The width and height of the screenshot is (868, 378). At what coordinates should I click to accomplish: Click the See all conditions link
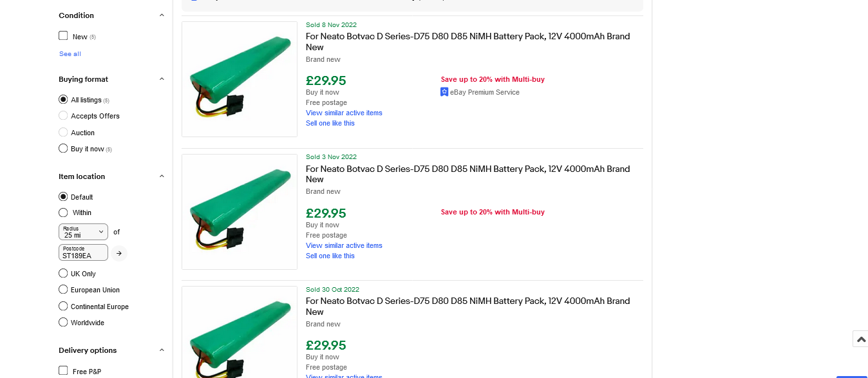[x=70, y=54]
